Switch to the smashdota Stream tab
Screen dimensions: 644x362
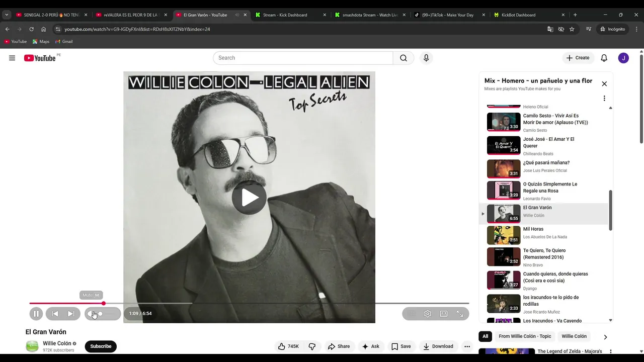point(370,15)
